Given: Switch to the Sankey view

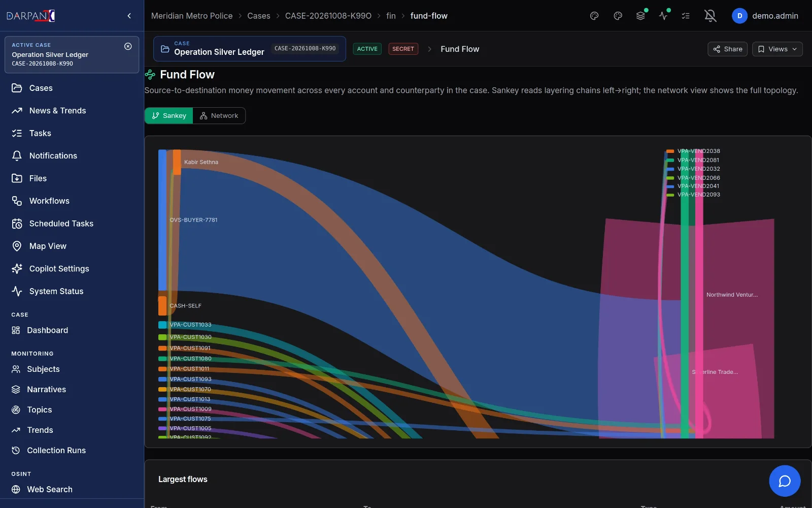Looking at the screenshot, I should 169,116.
